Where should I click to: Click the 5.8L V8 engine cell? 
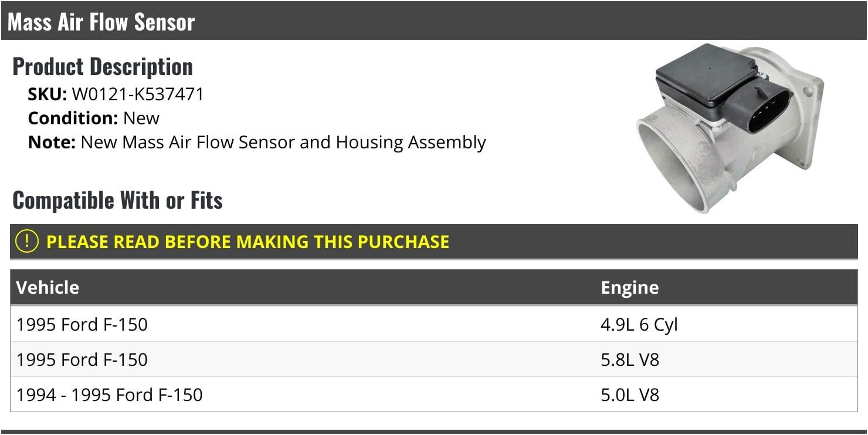click(x=630, y=359)
